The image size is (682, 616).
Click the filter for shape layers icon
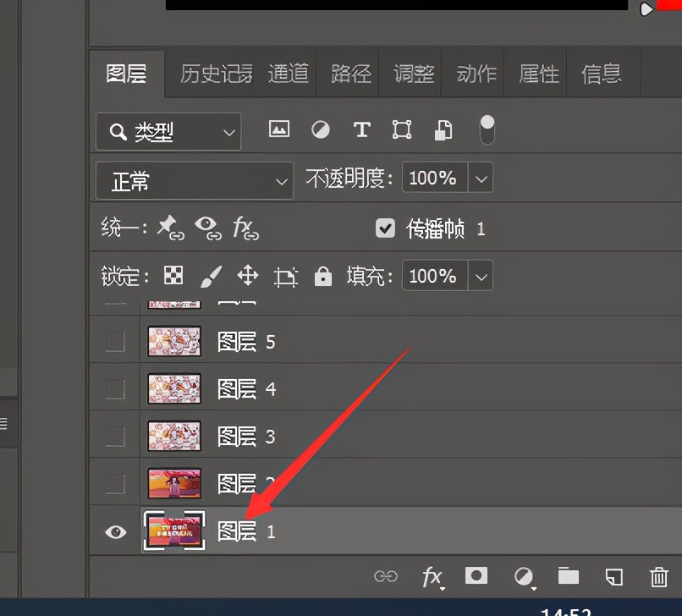tap(401, 129)
